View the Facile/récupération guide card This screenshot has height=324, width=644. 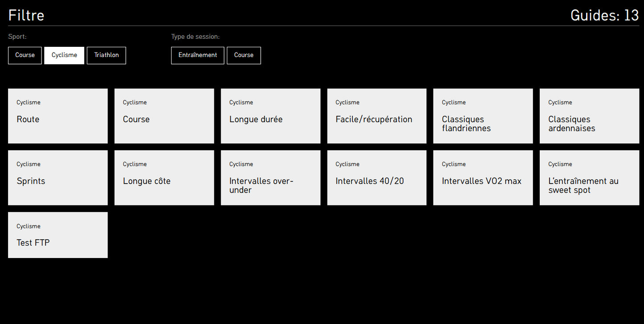point(377,116)
